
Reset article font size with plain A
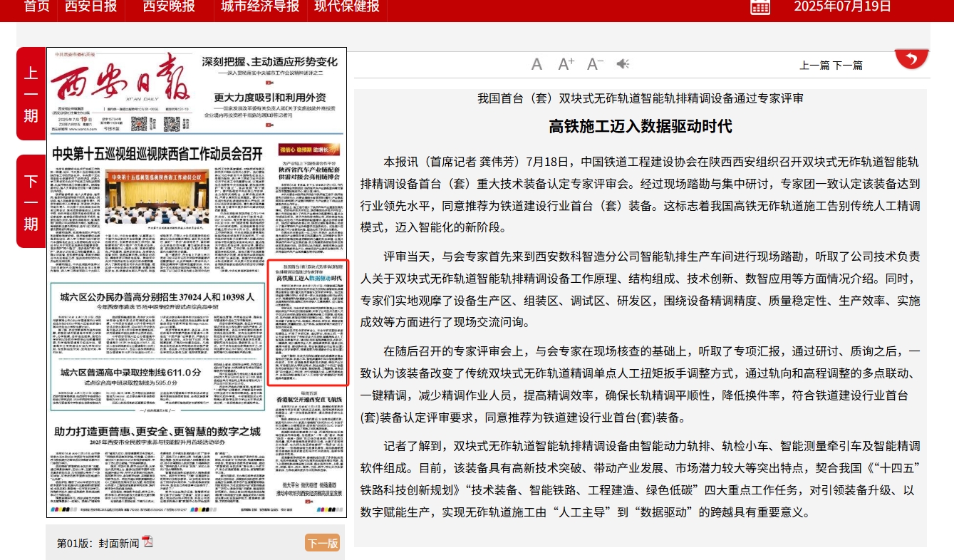coord(537,65)
